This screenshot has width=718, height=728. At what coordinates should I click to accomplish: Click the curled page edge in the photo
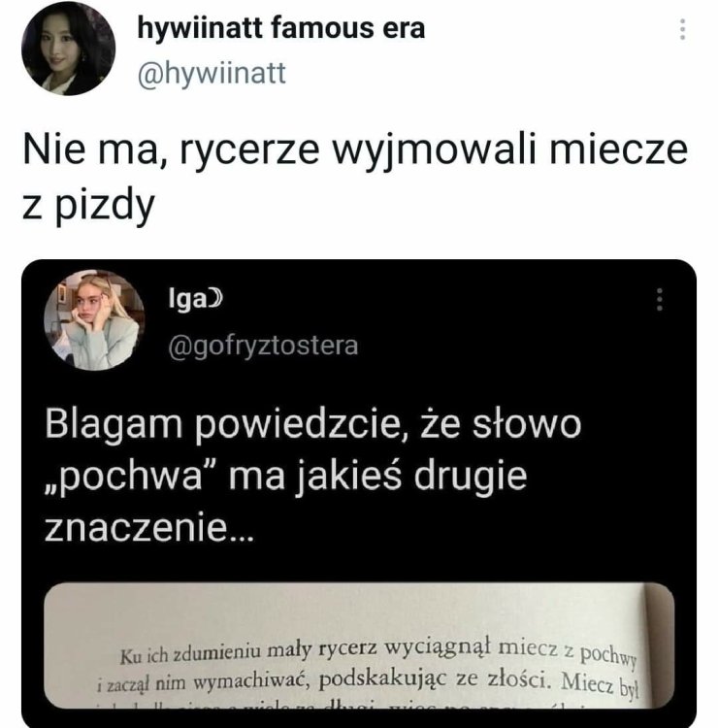click(657, 645)
